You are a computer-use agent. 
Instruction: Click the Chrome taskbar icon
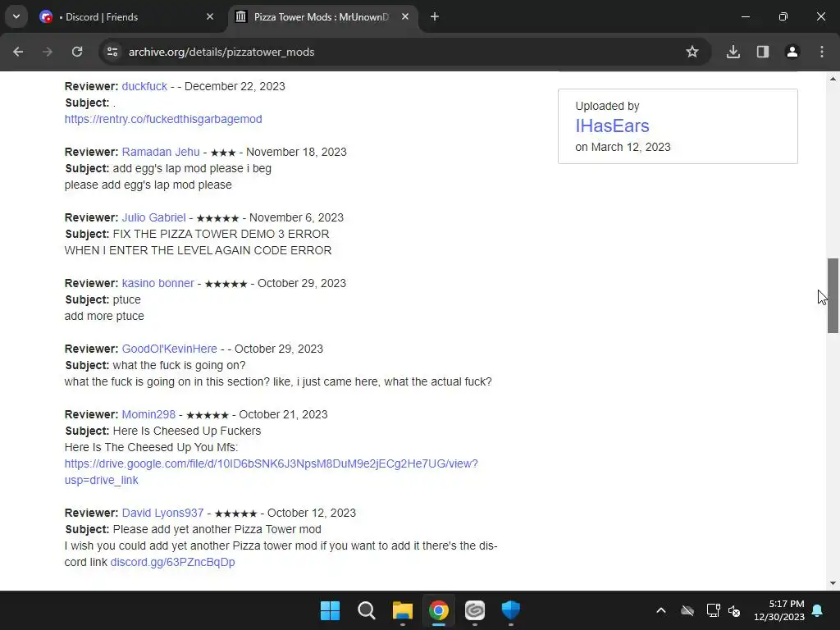(438, 610)
